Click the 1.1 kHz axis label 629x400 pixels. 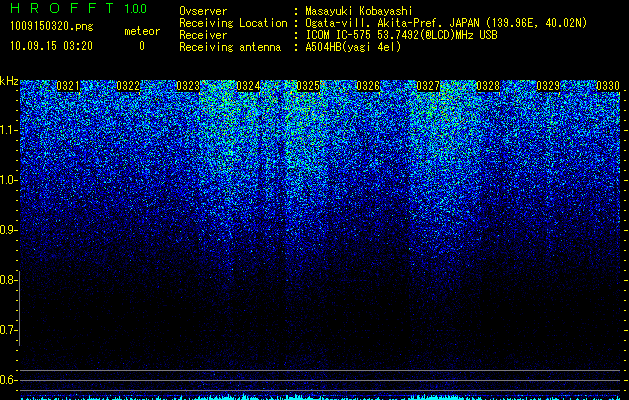coord(8,130)
